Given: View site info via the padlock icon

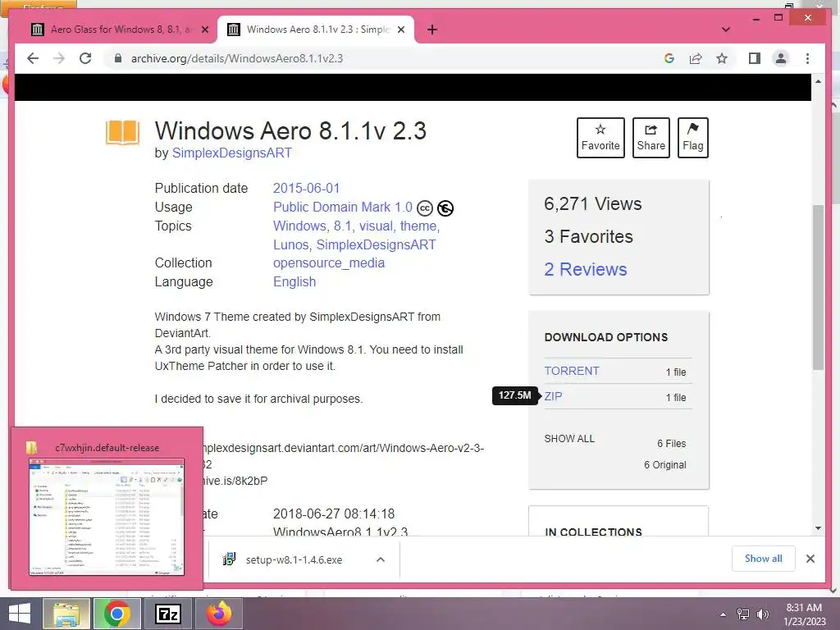Looking at the screenshot, I should pos(118,58).
